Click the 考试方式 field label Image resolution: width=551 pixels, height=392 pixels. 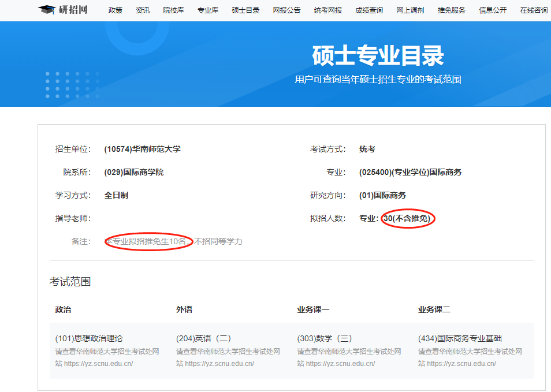[328, 149]
